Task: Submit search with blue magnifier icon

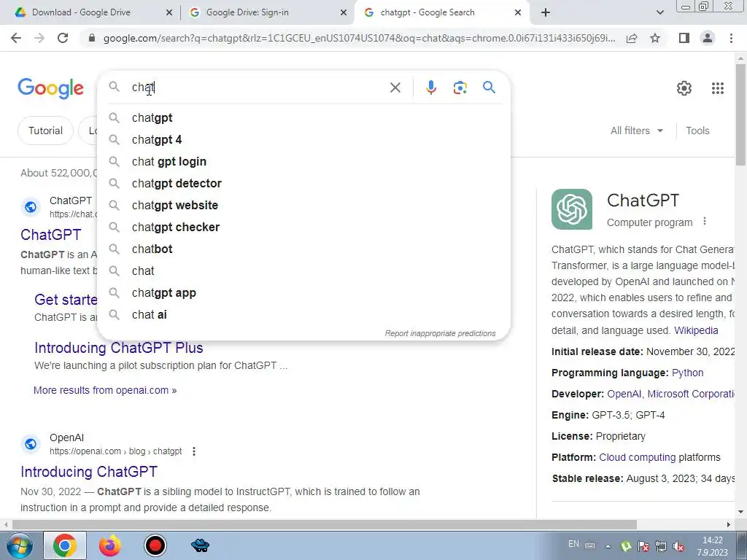Action: pyautogui.click(x=489, y=87)
